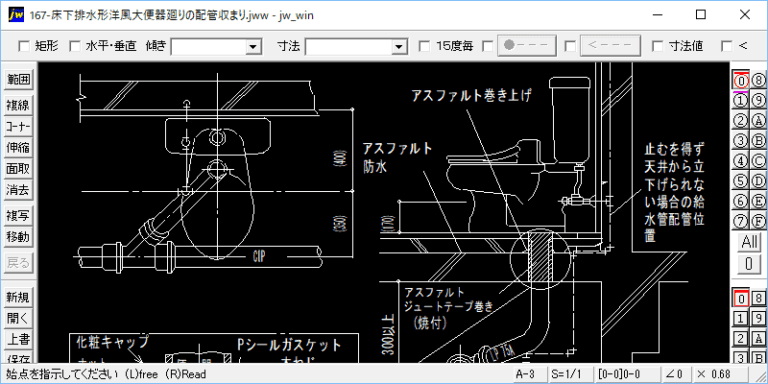768x384 pixels.
Task: Select circled layer B button
Action: point(758,141)
